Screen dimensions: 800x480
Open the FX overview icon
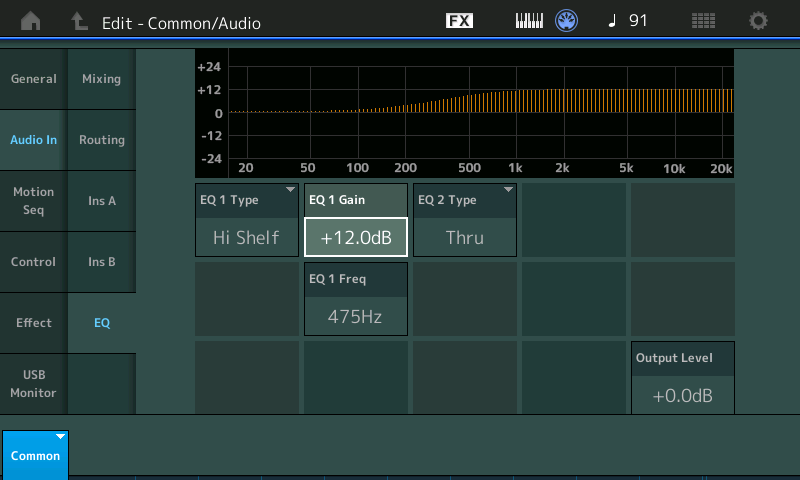459,21
